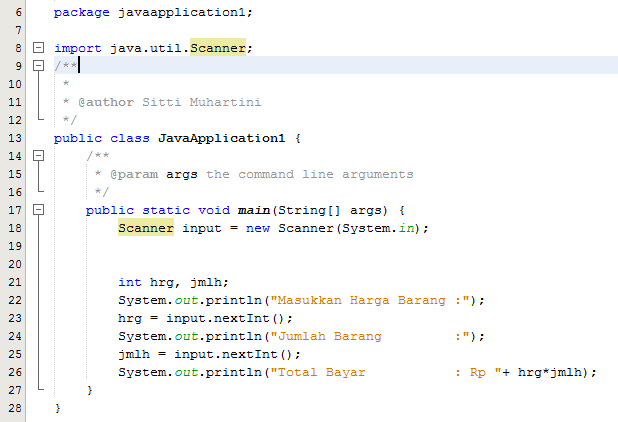Viewport: 618px width, 422px height.
Task: Click the 'int' keyword on line 21
Action: [130, 283]
